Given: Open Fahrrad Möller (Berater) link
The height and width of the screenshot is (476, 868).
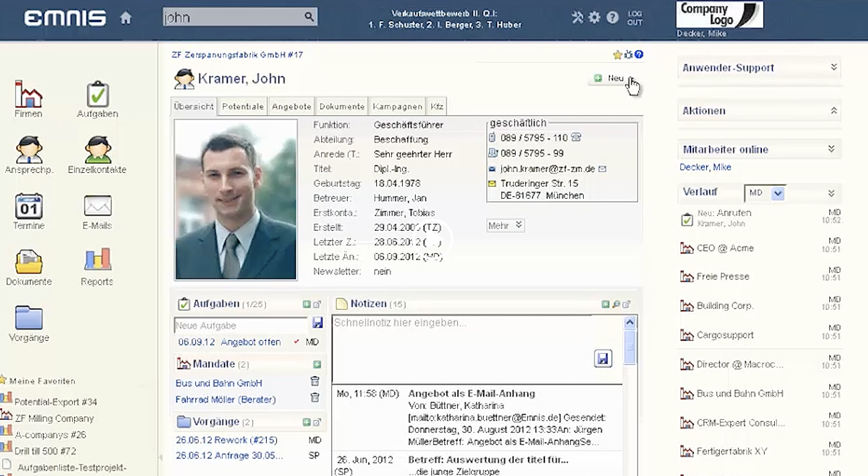Looking at the screenshot, I should [225, 400].
